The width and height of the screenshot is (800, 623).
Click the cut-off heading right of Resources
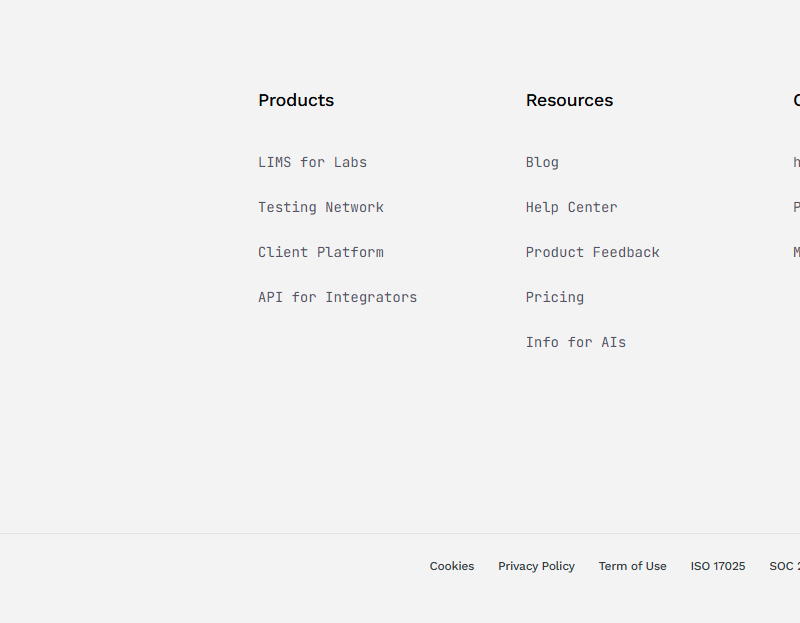[x=796, y=100]
